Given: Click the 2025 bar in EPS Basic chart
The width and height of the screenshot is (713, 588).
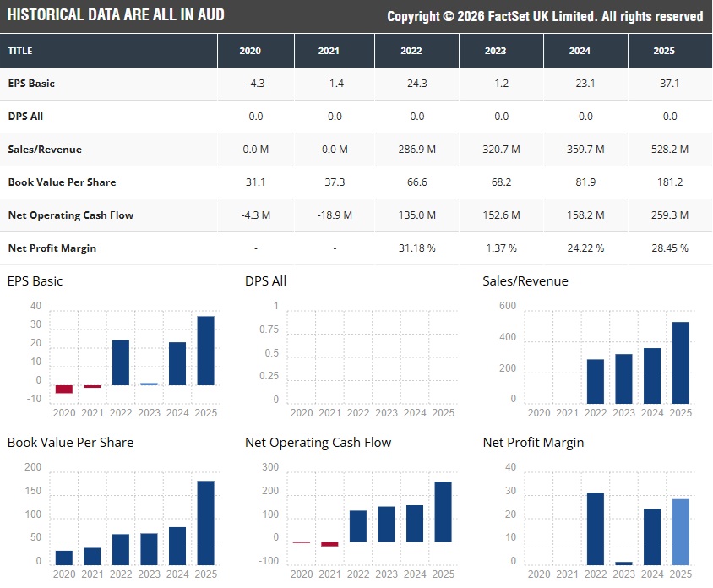Looking at the screenshot, I should 205,351.
